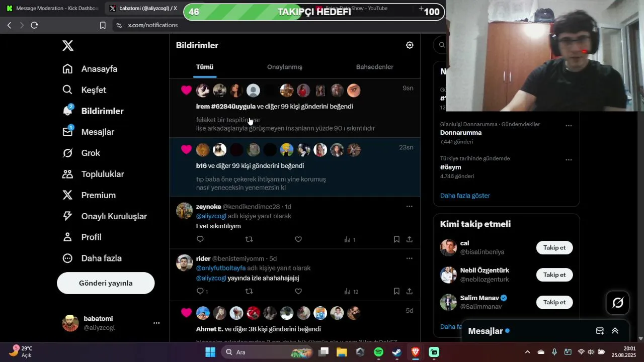Viewport: 644px width, 362px height.
Task: Open Daha fazla menu in sidebar
Action: click(x=92, y=258)
